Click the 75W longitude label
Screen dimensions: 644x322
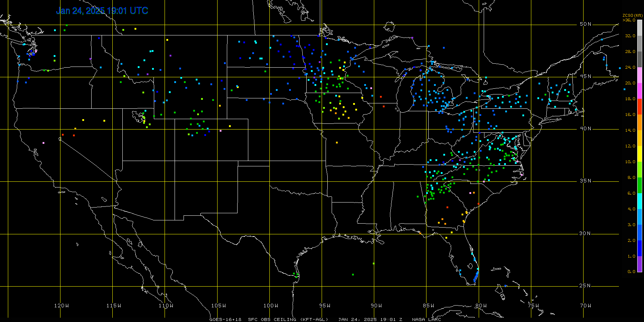(533, 306)
